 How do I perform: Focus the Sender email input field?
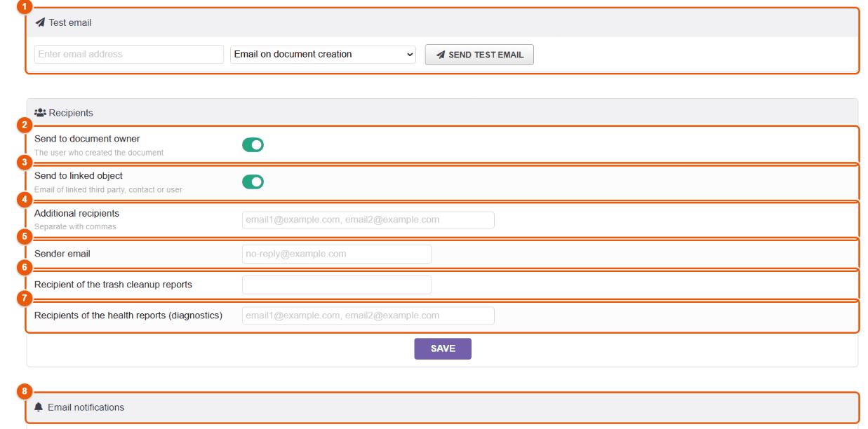337,254
